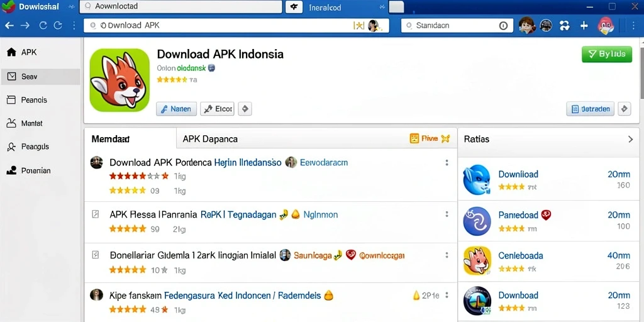Click the browser back arrow
The width and height of the screenshot is (644, 322).
pyautogui.click(x=9, y=25)
